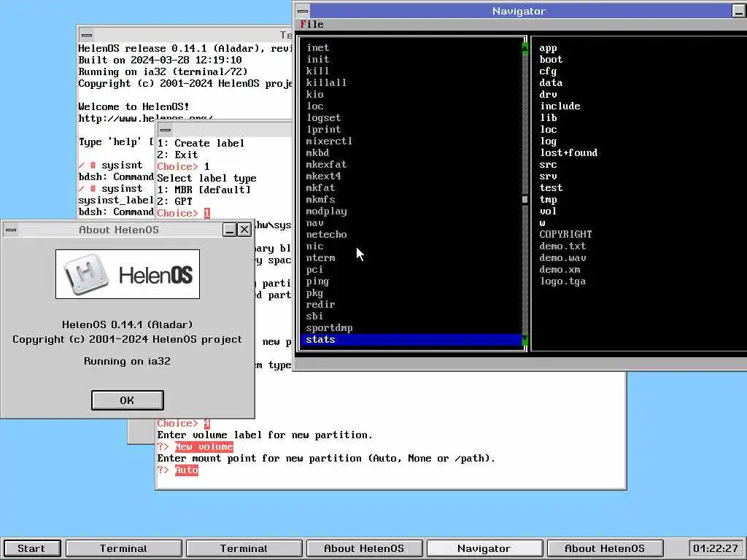This screenshot has width=747, height=560.
Task: Select 'killall' entry in Navigator
Action: pos(326,82)
